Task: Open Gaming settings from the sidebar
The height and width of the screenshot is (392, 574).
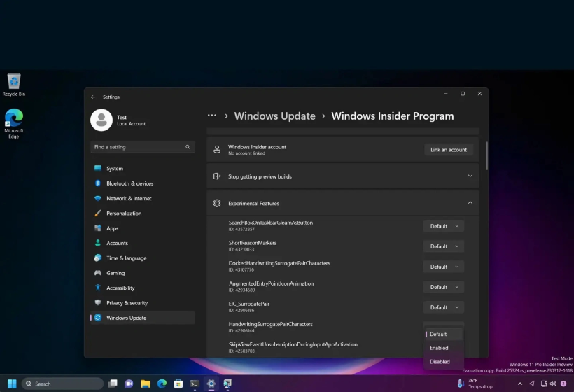Action: click(115, 273)
